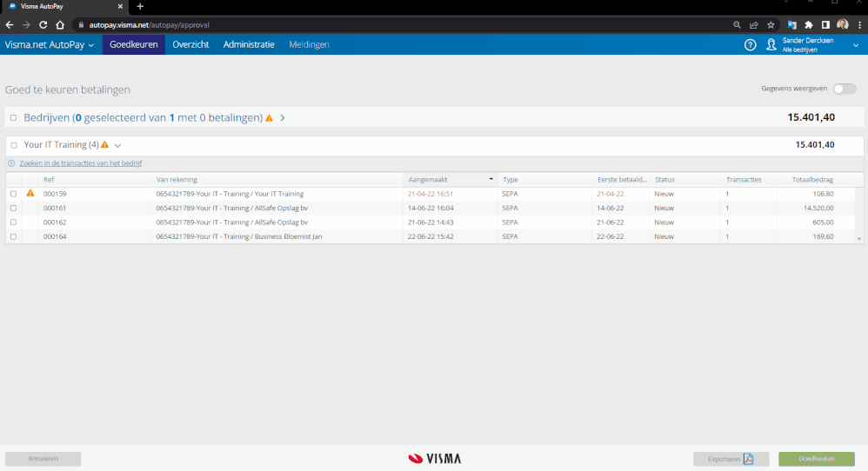Open the translate extension icon
Image resolution: width=868 pixels, height=471 pixels.
pos(792,25)
